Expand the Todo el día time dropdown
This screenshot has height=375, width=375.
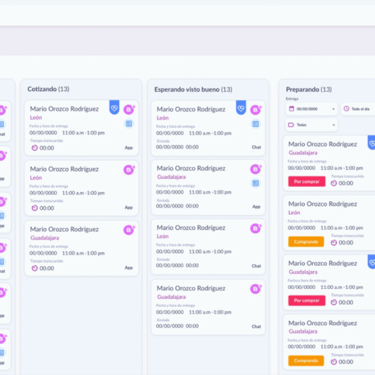click(358, 109)
